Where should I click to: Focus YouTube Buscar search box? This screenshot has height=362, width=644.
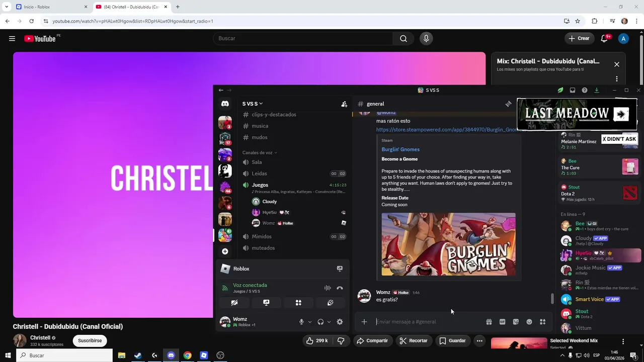pos(303,39)
